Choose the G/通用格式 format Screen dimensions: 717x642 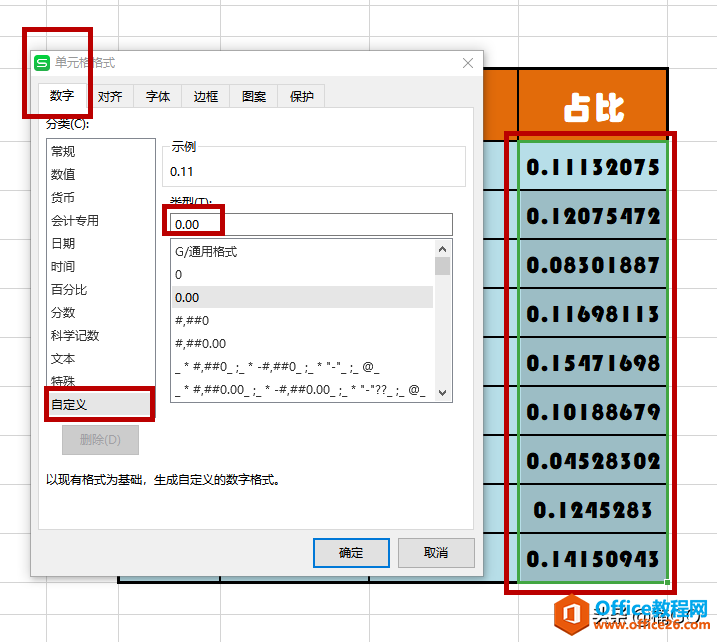pos(302,251)
